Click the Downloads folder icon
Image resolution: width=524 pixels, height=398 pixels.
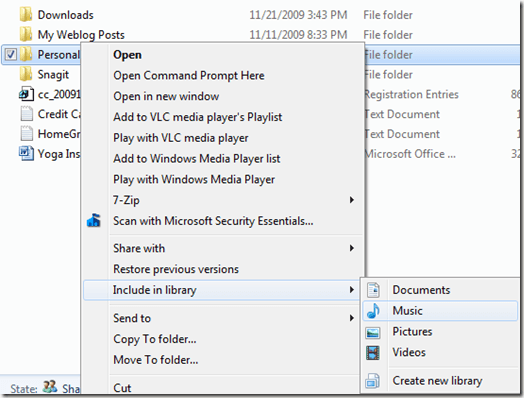click(x=26, y=15)
